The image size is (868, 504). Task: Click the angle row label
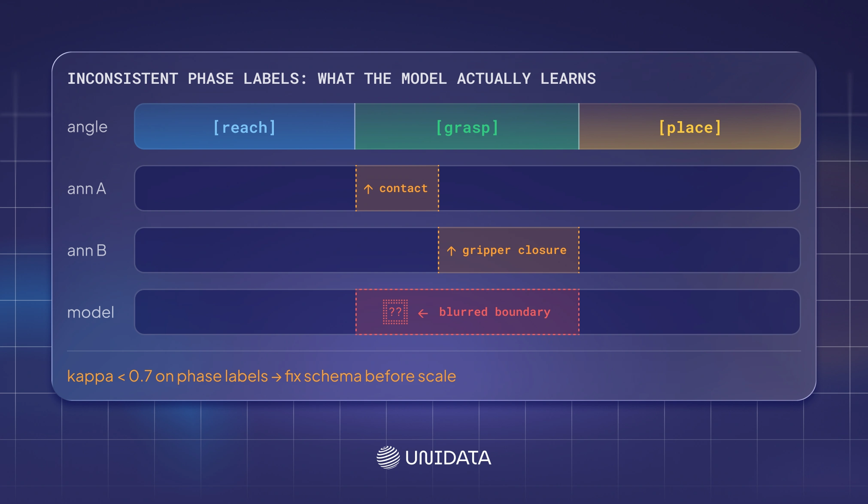point(87,128)
